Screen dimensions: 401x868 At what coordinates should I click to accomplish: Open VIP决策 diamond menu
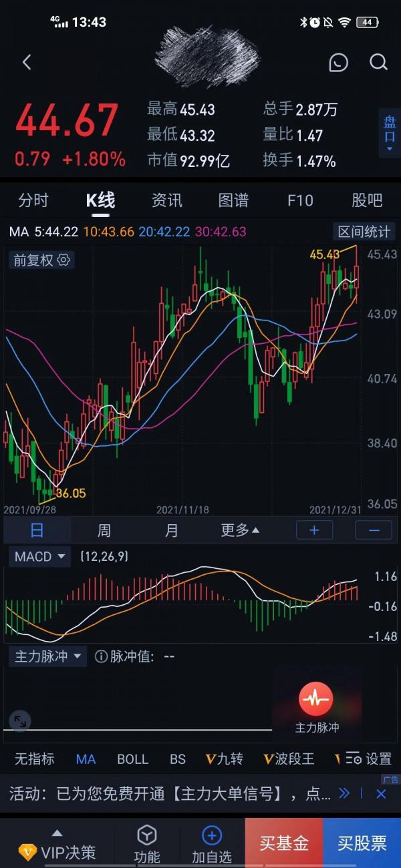57,845
